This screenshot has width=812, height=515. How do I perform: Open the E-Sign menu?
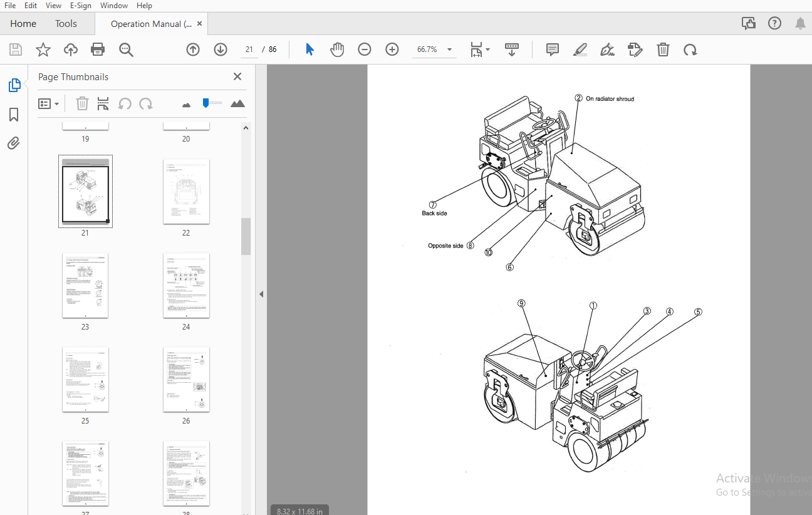pos(81,6)
